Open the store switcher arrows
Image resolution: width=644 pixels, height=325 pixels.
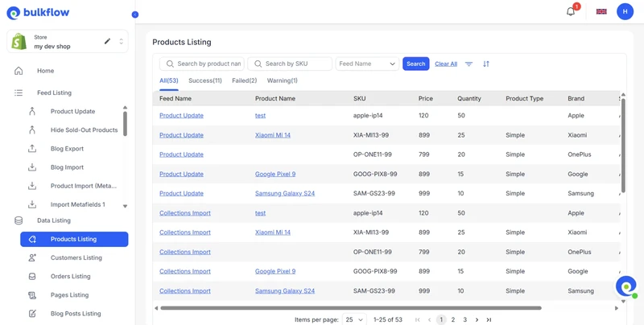pos(122,41)
